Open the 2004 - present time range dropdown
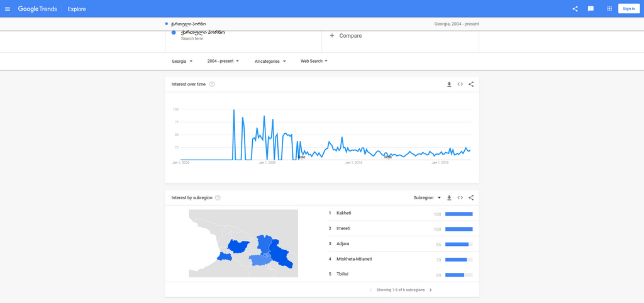Viewport: 644px width, 303px height. point(223,61)
